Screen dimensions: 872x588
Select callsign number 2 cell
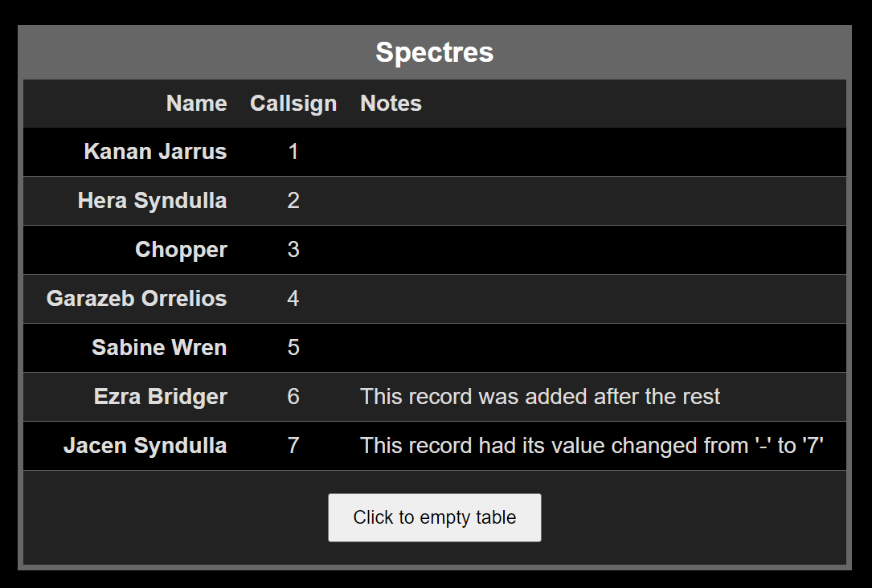point(293,201)
